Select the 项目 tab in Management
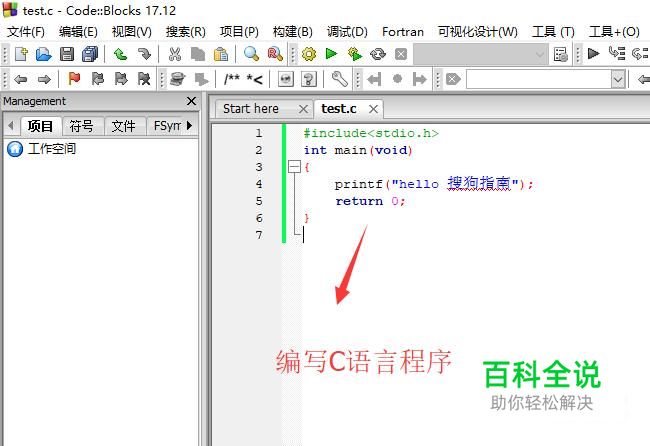 [40, 126]
